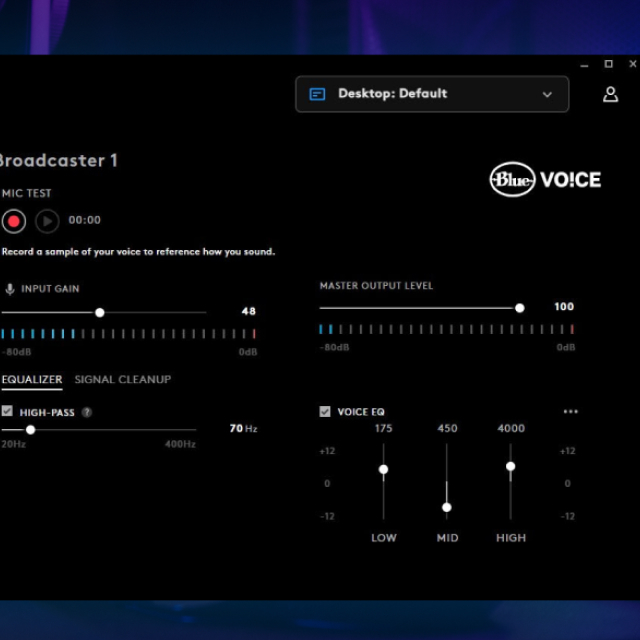Click the MID band EQ slider knob
This screenshot has height=640, width=640.
point(447,507)
